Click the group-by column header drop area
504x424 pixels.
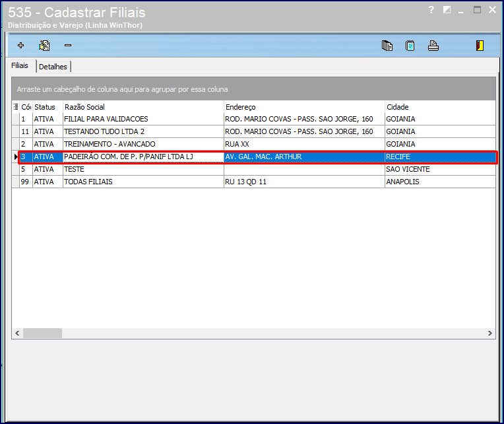(x=254, y=89)
